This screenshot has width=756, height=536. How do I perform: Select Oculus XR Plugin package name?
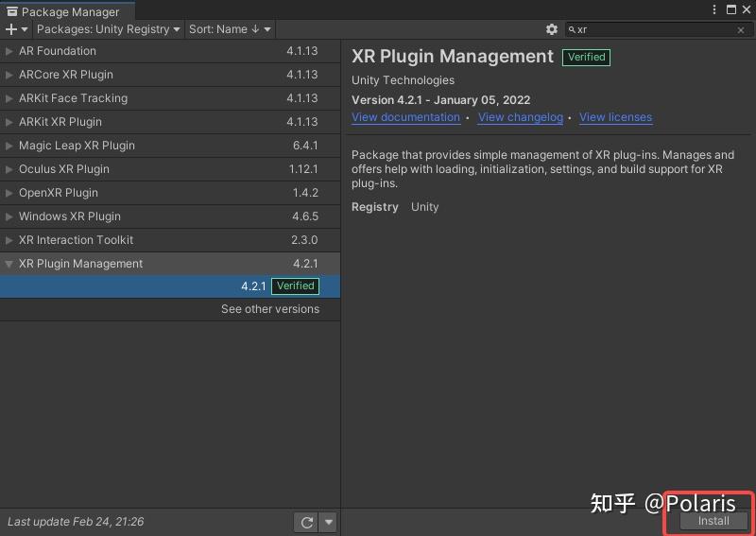(64, 169)
